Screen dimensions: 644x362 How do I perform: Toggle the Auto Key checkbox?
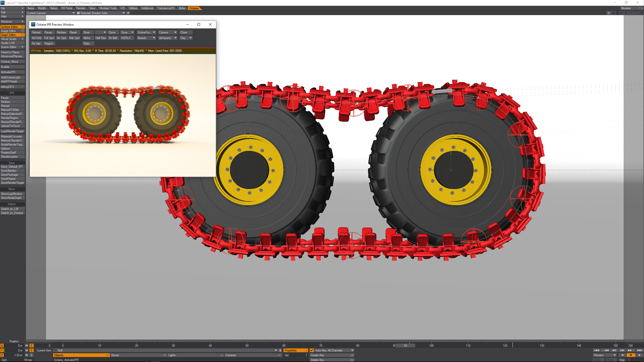click(312, 350)
